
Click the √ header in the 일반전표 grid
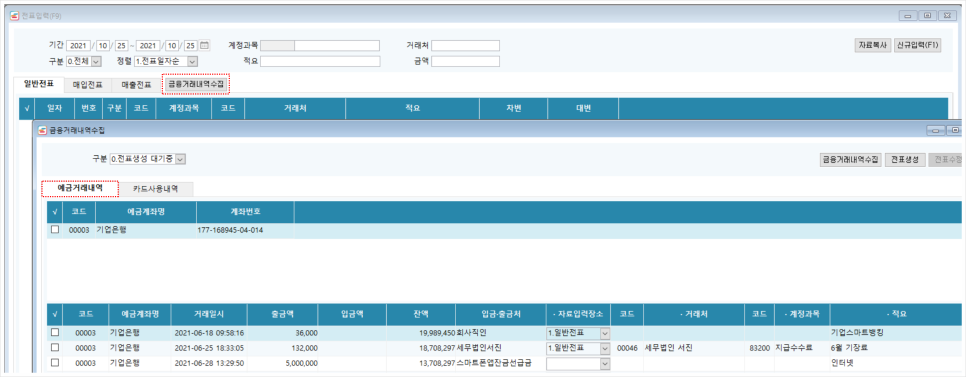(26, 108)
